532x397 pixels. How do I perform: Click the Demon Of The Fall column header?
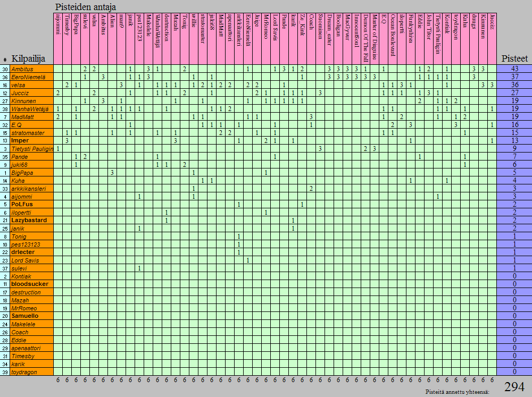[365, 39]
